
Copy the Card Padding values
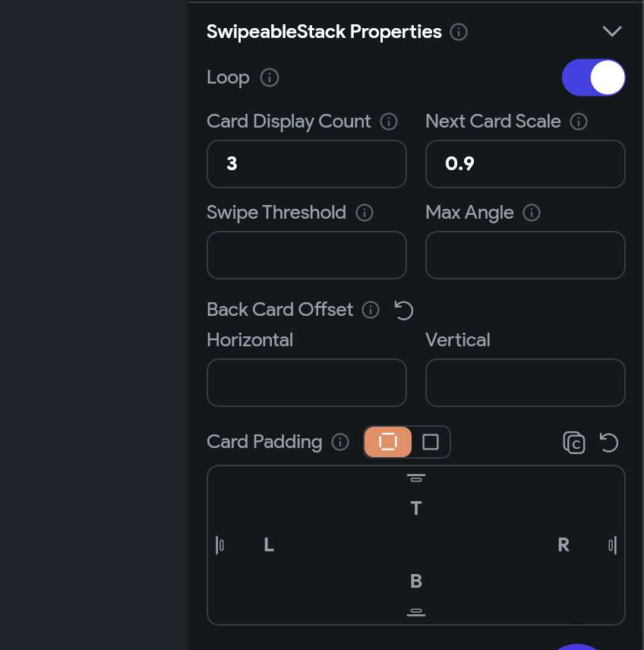(x=574, y=442)
